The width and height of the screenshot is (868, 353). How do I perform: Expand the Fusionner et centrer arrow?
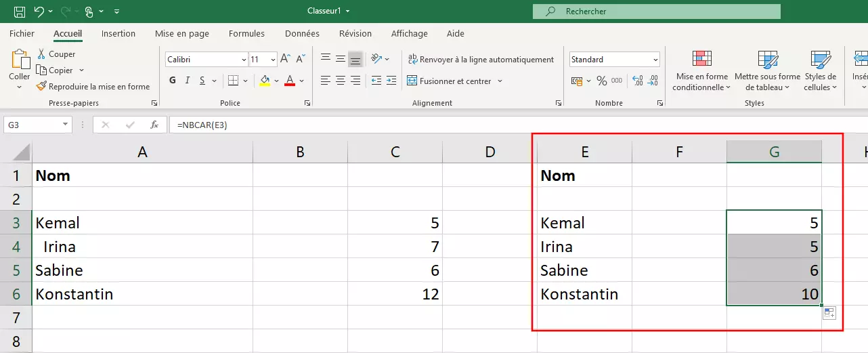coord(500,81)
